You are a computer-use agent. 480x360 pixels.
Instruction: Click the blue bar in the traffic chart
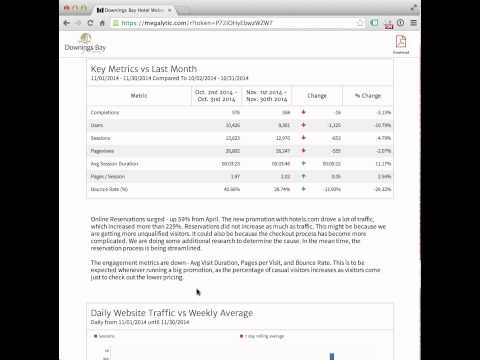pos(332,356)
